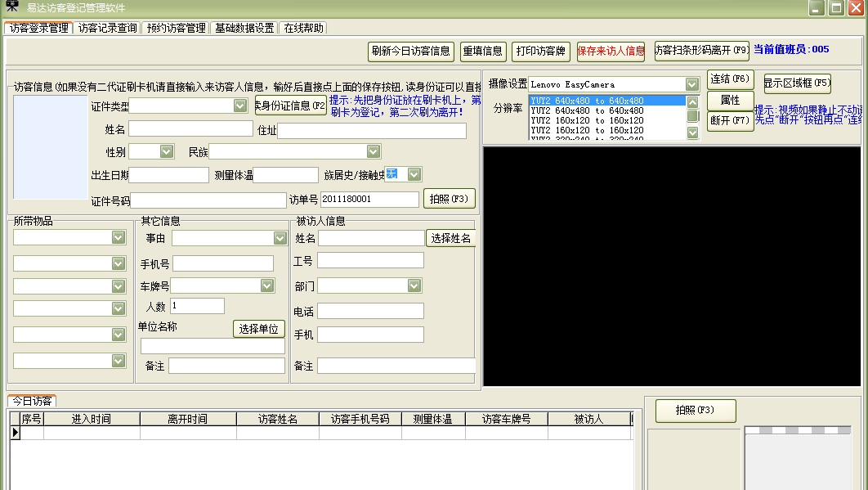Expand the 民族 ethnicity dropdown
This screenshot has height=490, width=868.
tap(374, 151)
